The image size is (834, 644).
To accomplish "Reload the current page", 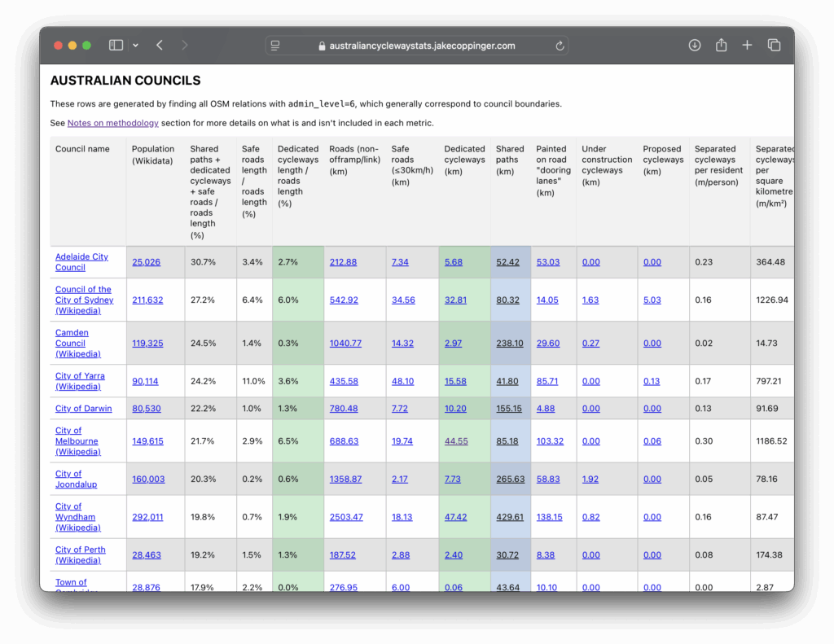I will [x=560, y=46].
